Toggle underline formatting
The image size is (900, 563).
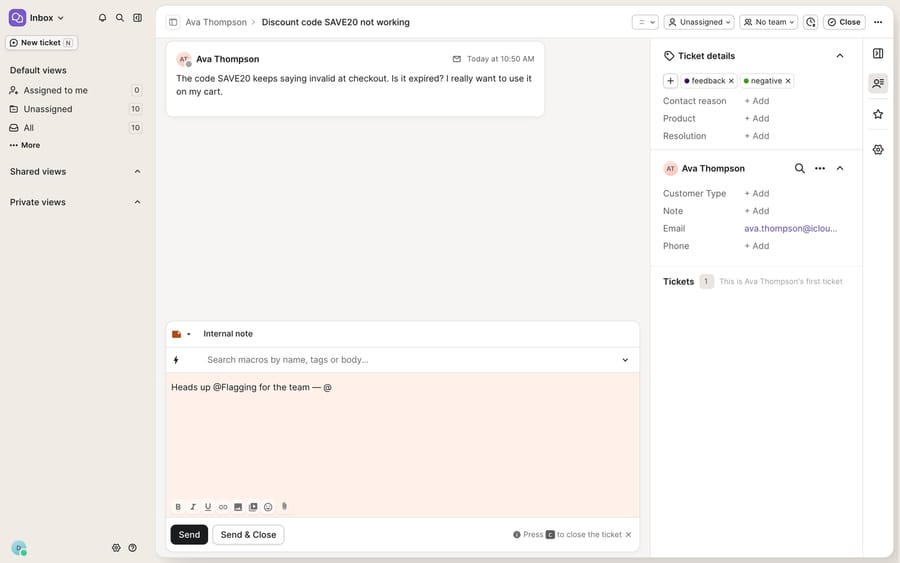tap(208, 507)
